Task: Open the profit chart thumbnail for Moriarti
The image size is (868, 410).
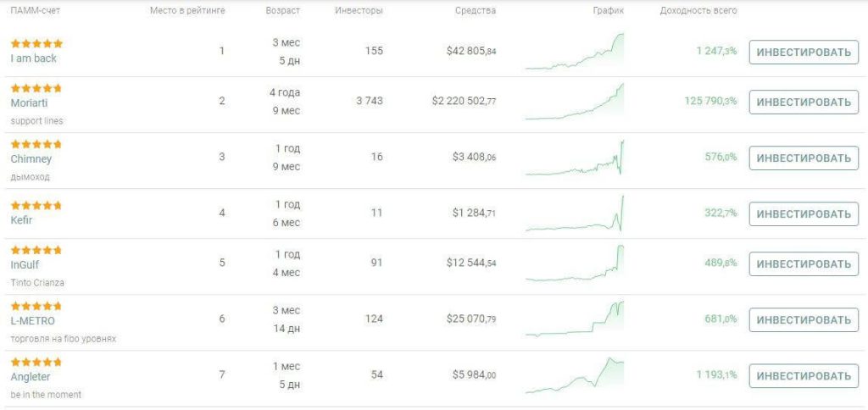Action: (575, 102)
